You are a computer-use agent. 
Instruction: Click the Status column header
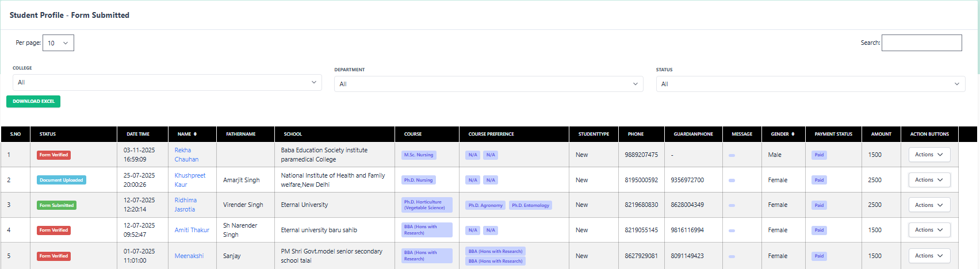(x=74, y=134)
